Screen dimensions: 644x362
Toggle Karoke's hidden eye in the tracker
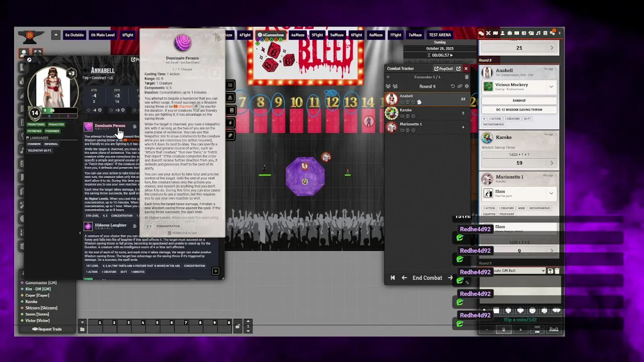coord(402,116)
